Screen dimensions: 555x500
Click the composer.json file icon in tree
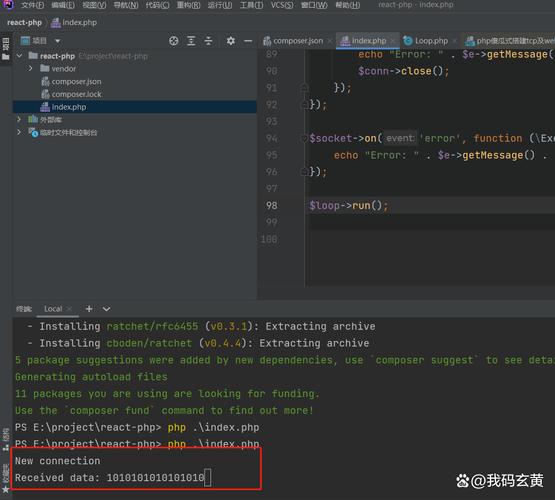[45, 81]
